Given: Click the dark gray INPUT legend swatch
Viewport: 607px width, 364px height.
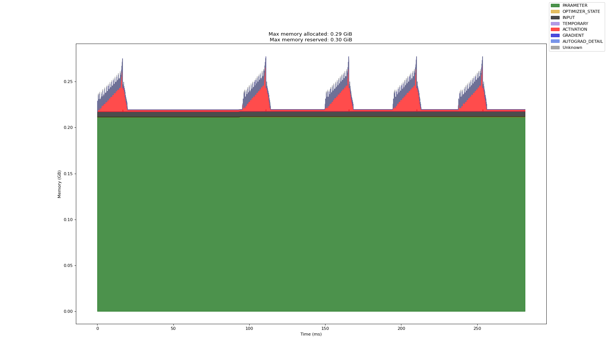Looking at the screenshot, I should [555, 18].
